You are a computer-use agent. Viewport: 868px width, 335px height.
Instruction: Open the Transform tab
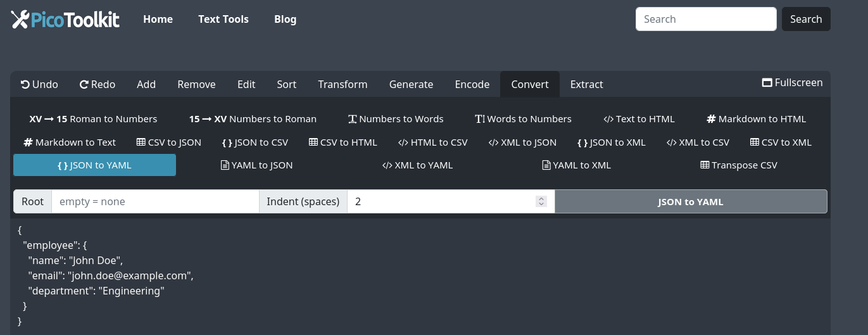pyautogui.click(x=343, y=84)
